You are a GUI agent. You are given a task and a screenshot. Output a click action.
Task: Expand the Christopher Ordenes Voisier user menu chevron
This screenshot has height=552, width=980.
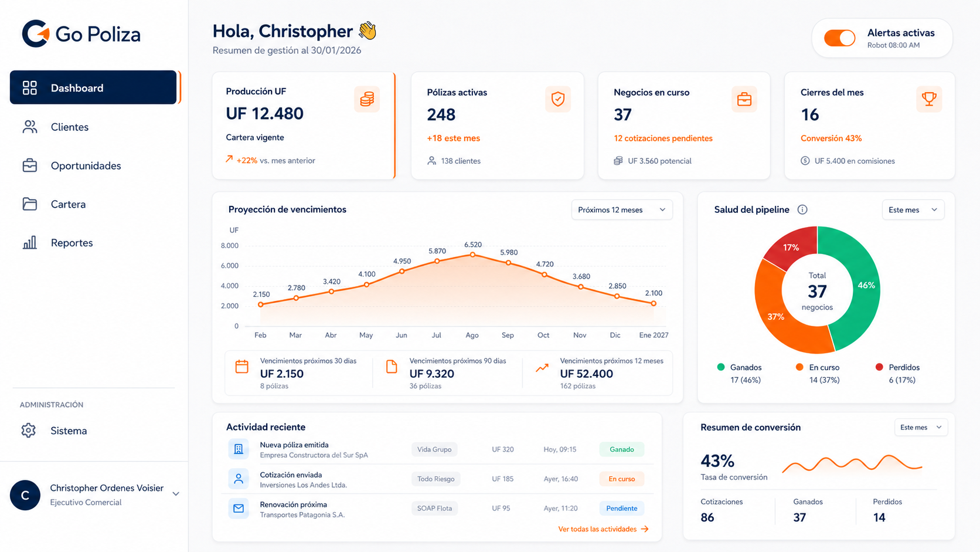click(176, 494)
